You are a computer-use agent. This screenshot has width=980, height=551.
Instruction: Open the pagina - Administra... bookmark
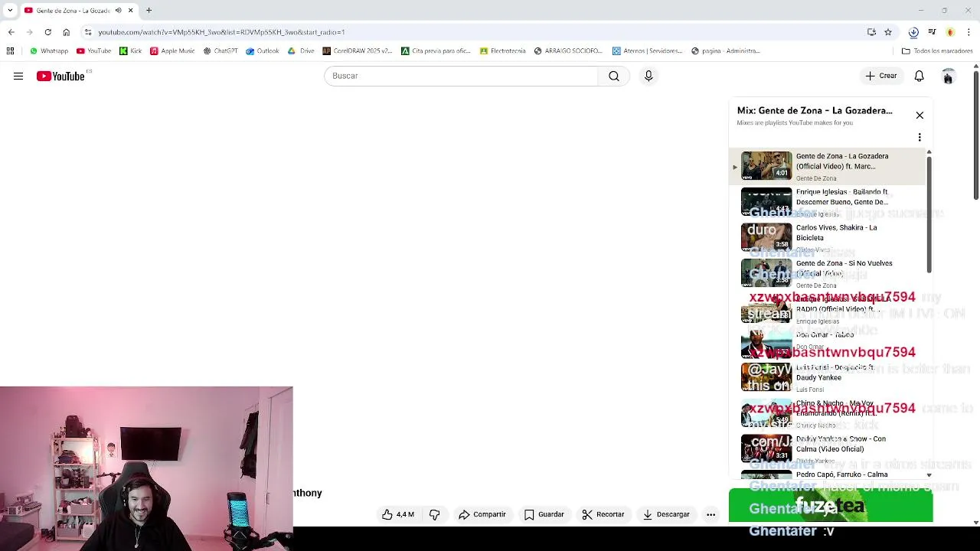coord(726,51)
